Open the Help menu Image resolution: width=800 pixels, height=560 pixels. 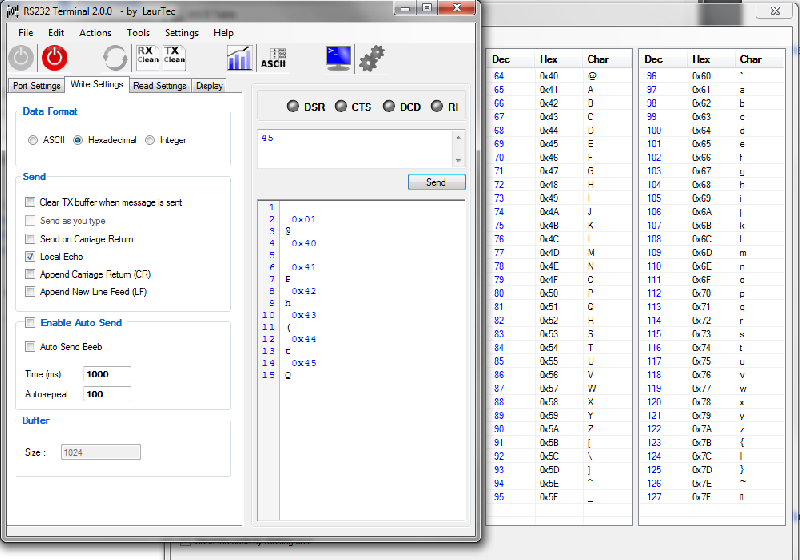[x=223, y=33]
